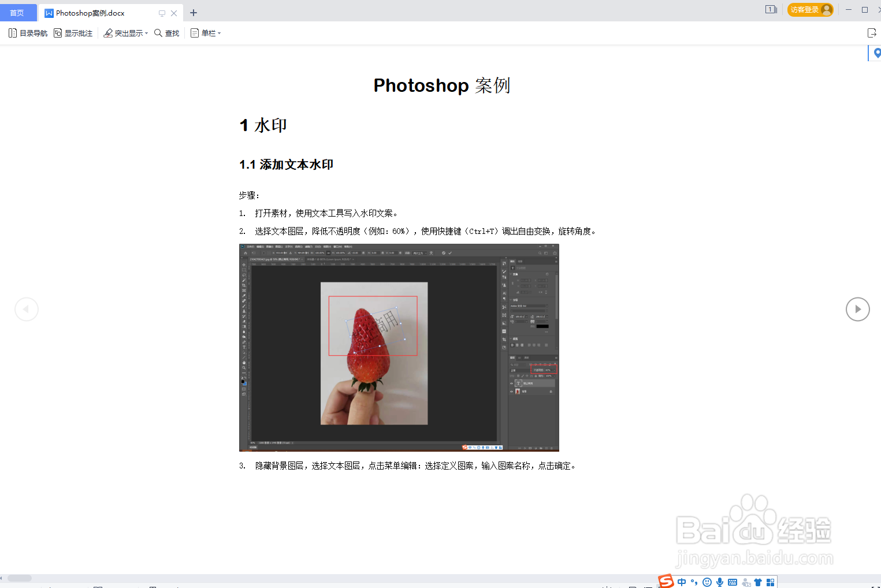The image size is (881, 588).
Task: Open Sogou toolbox grid icon
Action: point(771,582)
